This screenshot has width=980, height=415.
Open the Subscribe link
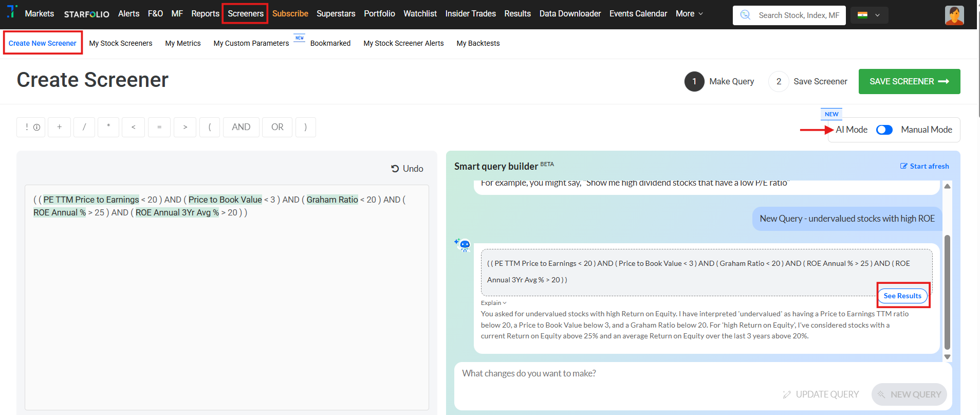click(x=290, y=14)
